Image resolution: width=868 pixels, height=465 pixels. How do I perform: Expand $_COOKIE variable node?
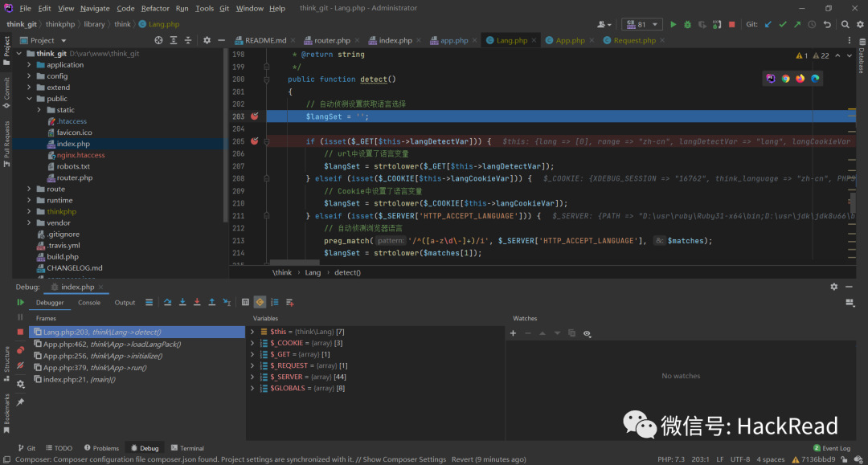(x=253, y=344)
